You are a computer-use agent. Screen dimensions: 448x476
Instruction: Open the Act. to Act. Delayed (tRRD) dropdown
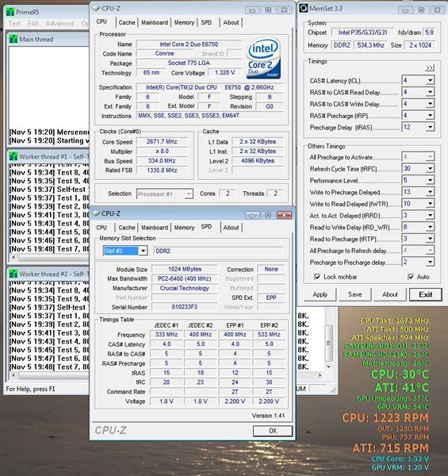coord(430,215)
